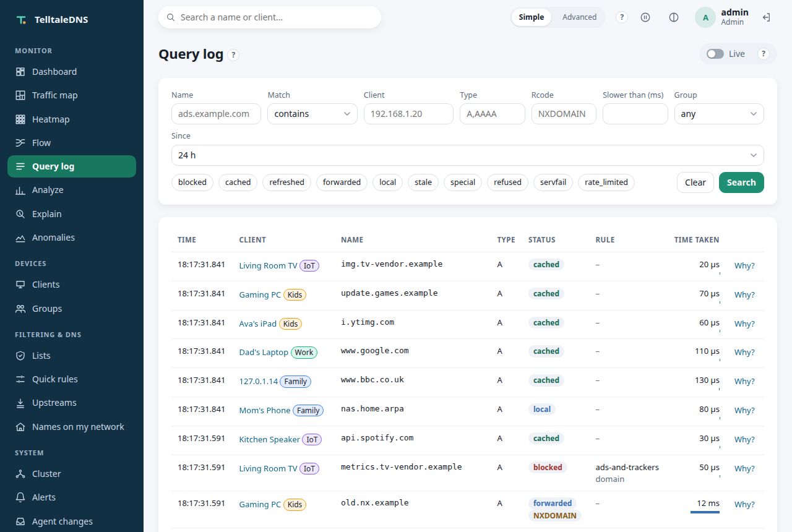Screen dimensions: 792x532
Task: Open Kitchen Speaker client link
Action: 270,440
